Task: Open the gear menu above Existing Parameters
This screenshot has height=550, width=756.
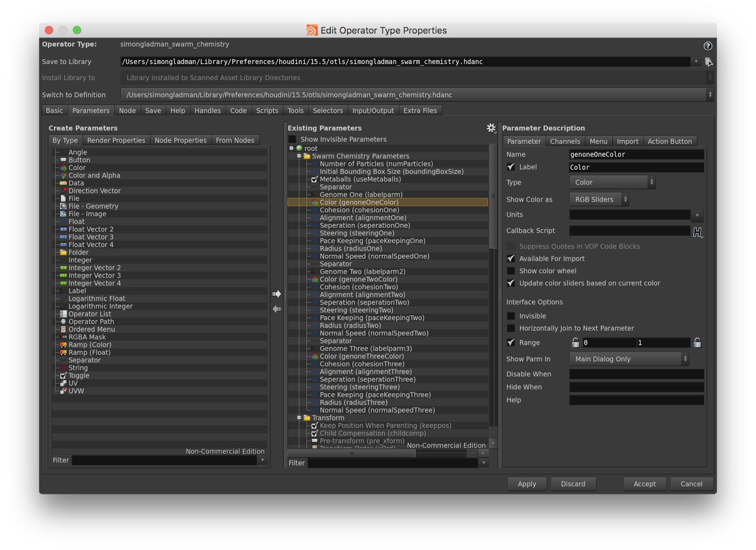Action: 491,128
